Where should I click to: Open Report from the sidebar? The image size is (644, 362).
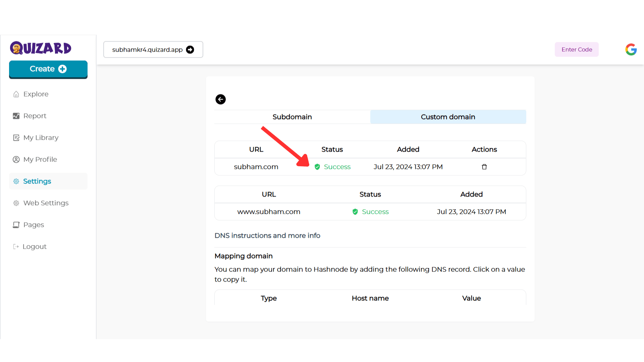coord(48,116)
